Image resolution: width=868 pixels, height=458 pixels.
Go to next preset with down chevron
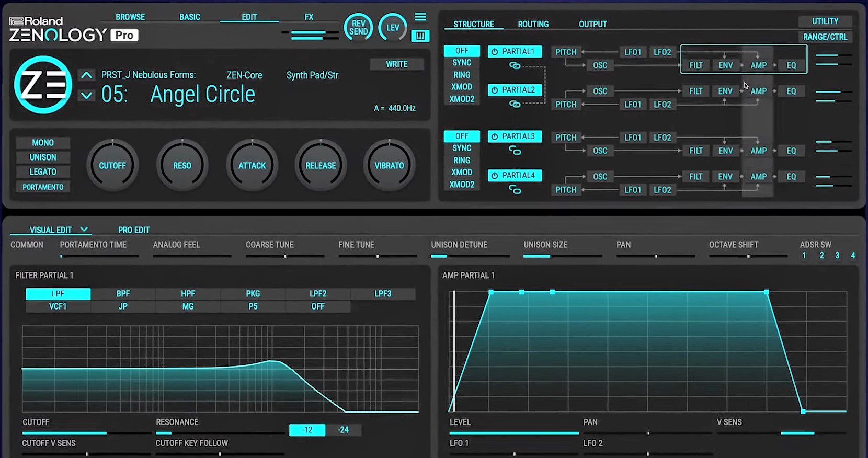[86, 96]
